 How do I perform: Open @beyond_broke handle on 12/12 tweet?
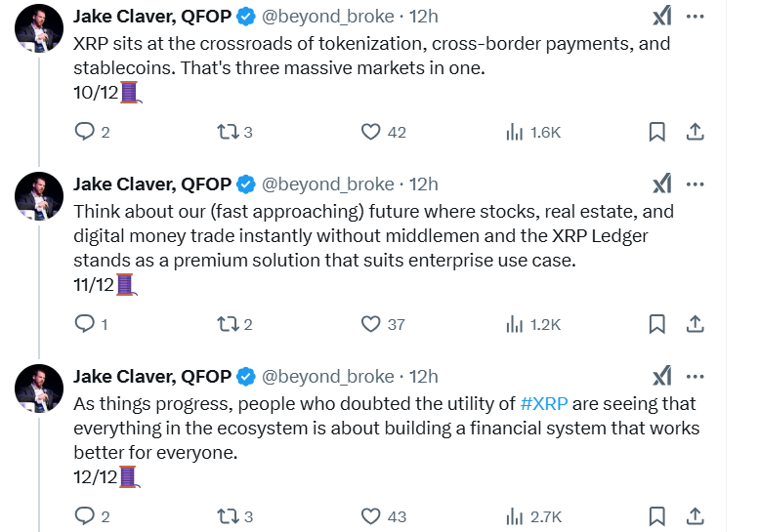tap(327, 376)
